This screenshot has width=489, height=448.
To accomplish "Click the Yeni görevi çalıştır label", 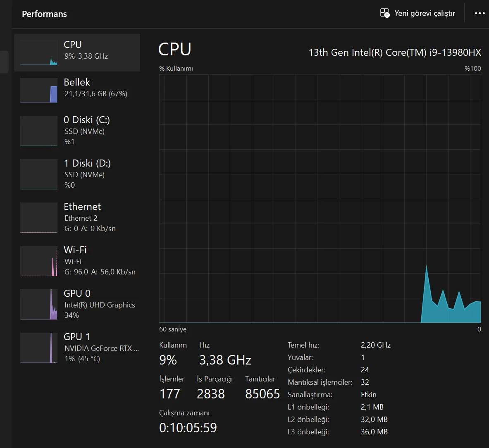I will click(425, 13).
